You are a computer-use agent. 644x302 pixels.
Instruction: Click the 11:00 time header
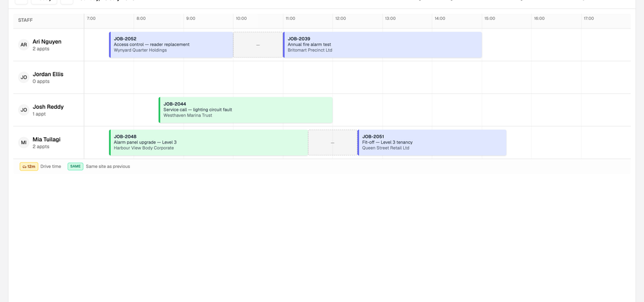click(x=291, y=19)
